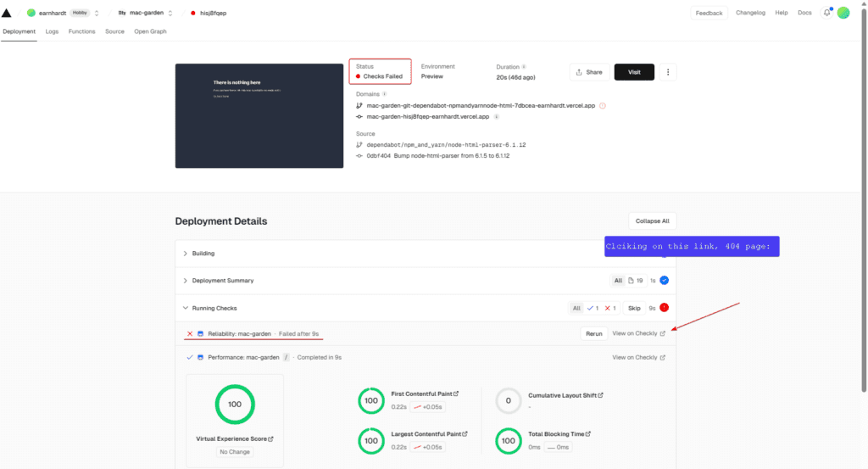Click the page vertical scrollbar
The image size is (868, 469).
(x=864, y=199)
